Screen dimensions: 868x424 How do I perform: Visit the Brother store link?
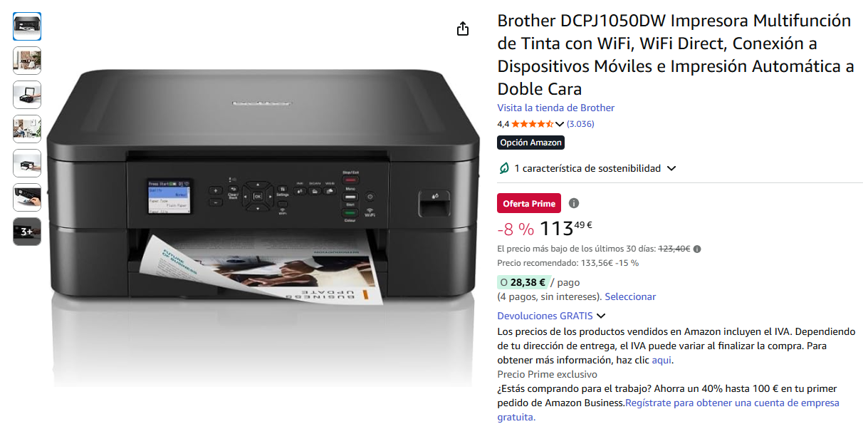[555, 108]
